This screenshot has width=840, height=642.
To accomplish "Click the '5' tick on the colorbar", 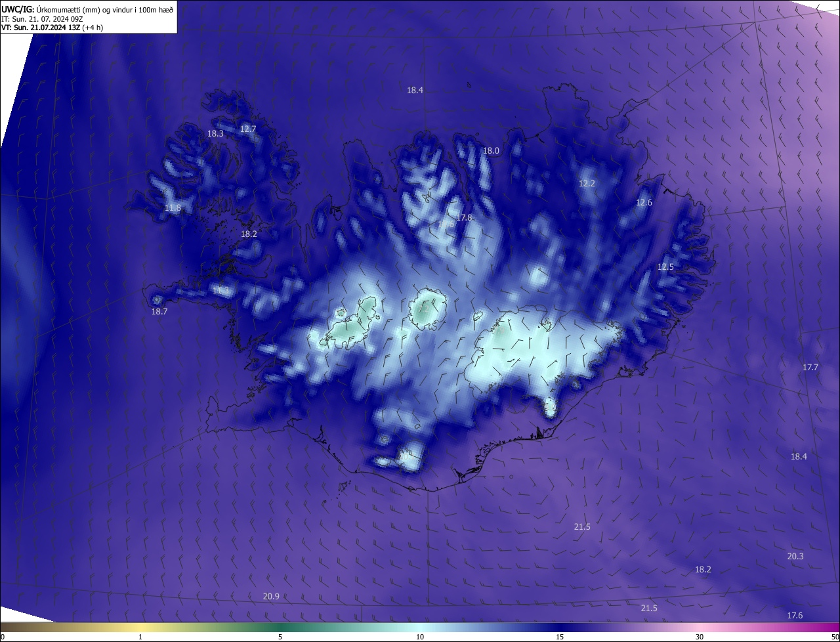I will pyautogui.click(x=280, y=637).
